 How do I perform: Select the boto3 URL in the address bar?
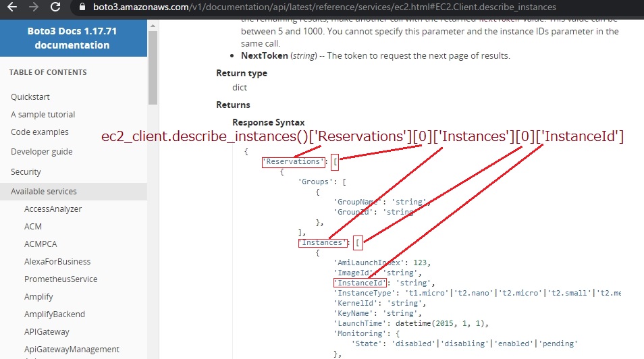coord(325,7)
